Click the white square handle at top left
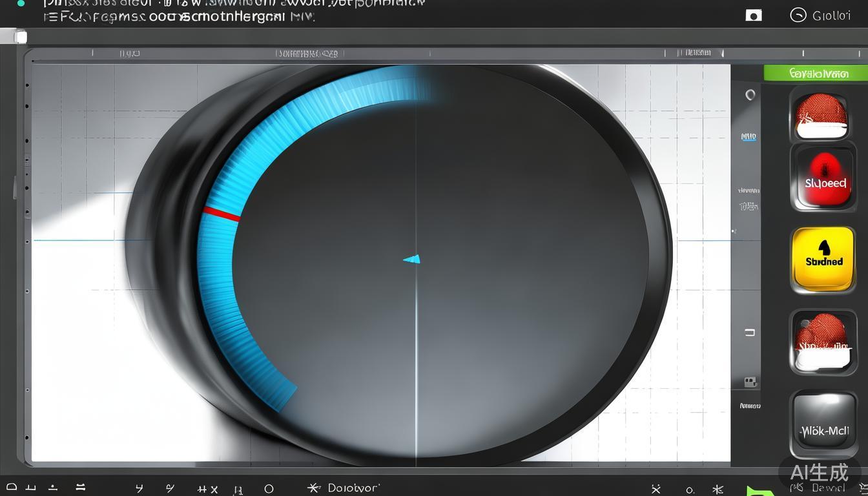 pyautogui.click(x=21, y=37)
